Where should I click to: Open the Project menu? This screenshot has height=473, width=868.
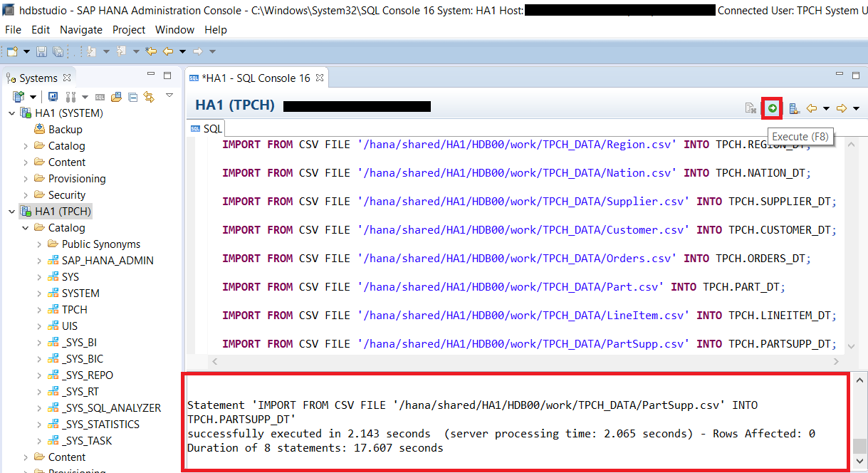pos(129,30)
